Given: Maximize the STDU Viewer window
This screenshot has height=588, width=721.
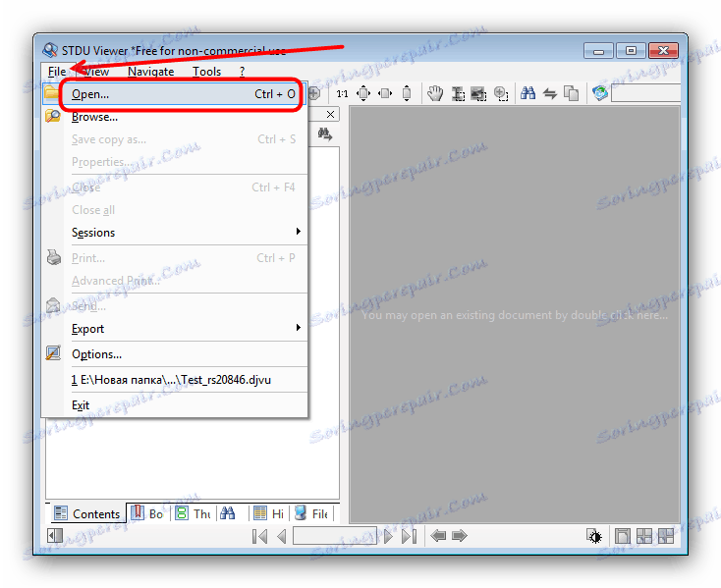Looking at the screenshot, I should point(631,50).
